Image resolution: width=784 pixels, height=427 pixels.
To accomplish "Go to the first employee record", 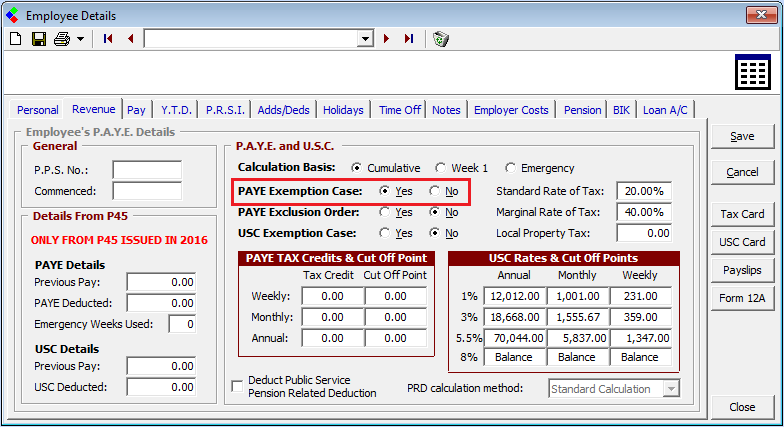I will tap(108, 39).
